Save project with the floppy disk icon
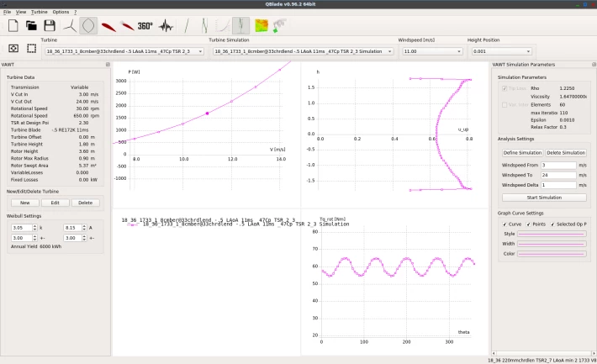 click(50, 26)
